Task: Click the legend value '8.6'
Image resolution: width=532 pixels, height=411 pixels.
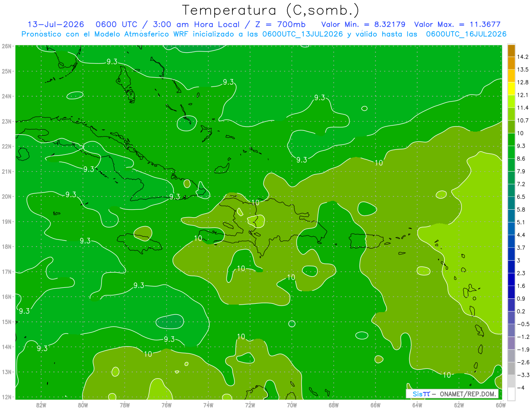Action: click(521, 159)
